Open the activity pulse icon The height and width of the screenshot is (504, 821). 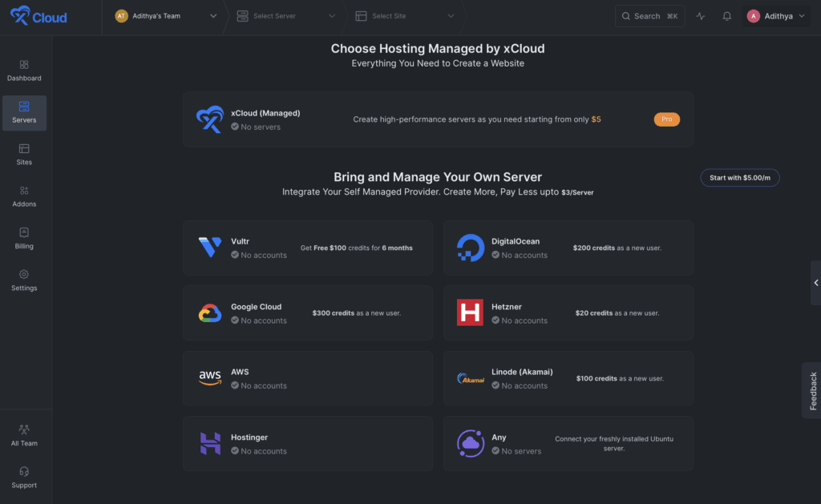pyautogui.click(x=701, y=16)
